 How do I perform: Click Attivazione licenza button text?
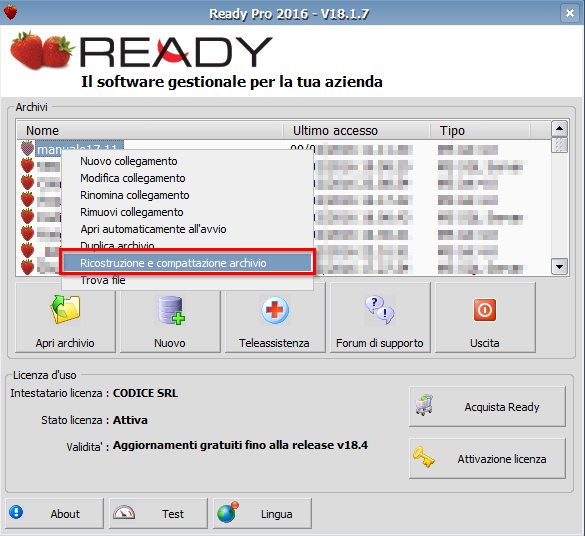click(502, 459)
